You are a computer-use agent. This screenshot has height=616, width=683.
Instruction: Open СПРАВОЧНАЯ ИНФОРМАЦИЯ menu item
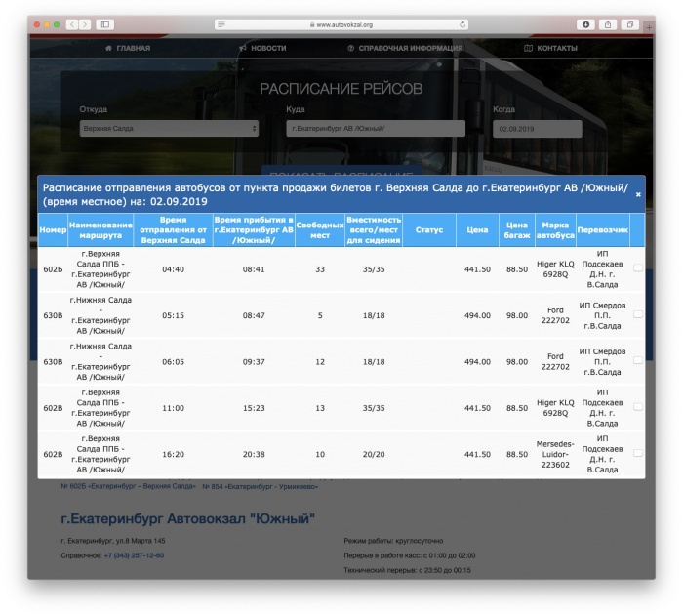[x=405, y=48]
